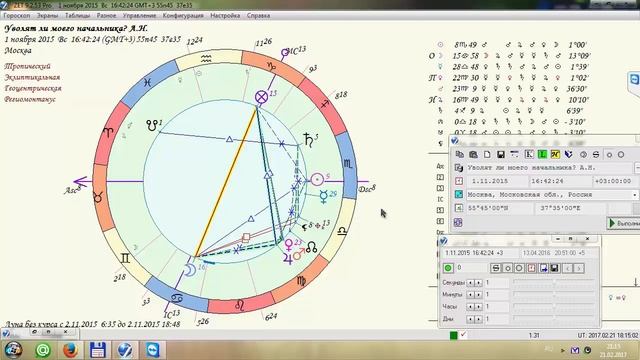Open Firefox from the taskbar
The image size is (640, 360).
click(70, 350)
